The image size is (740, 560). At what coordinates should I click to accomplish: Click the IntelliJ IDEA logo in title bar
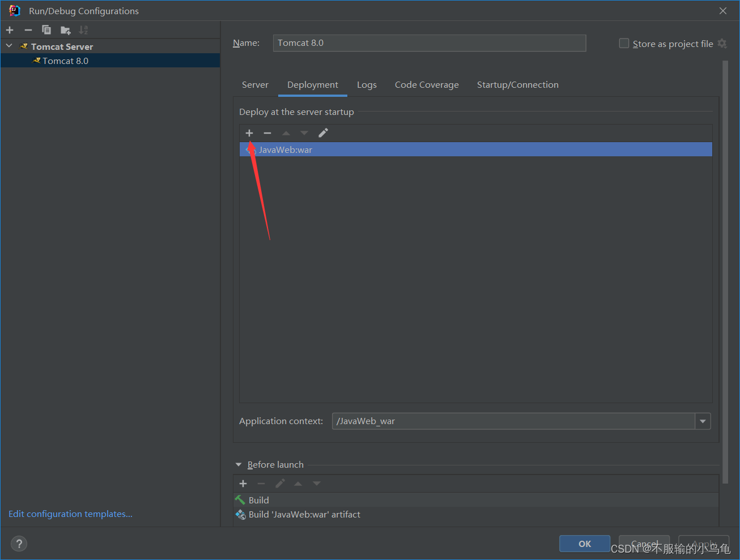pyautogui.click(x=15, y=11)
